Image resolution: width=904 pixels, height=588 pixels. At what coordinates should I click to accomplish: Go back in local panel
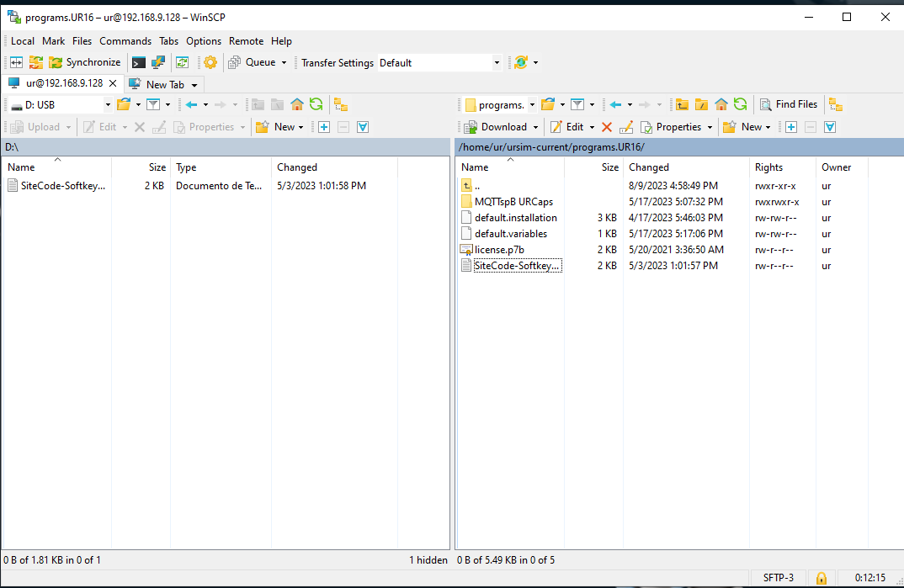[x=191, y=104]
